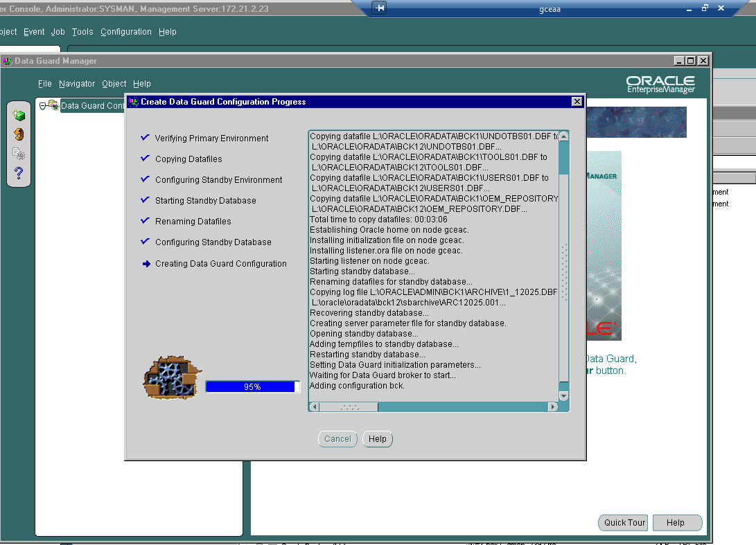Open the Navigator menu
This screenshot has width=756, height=545.
77,84
